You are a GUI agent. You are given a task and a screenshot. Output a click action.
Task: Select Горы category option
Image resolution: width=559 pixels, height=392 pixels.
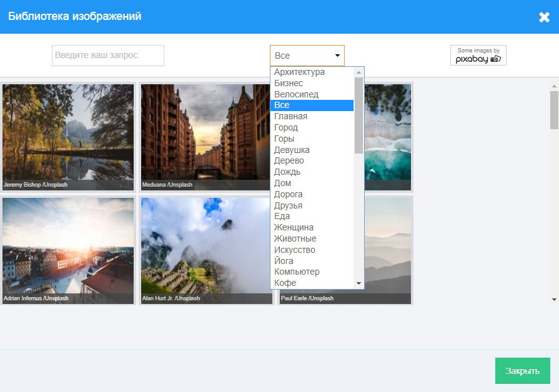312,139
